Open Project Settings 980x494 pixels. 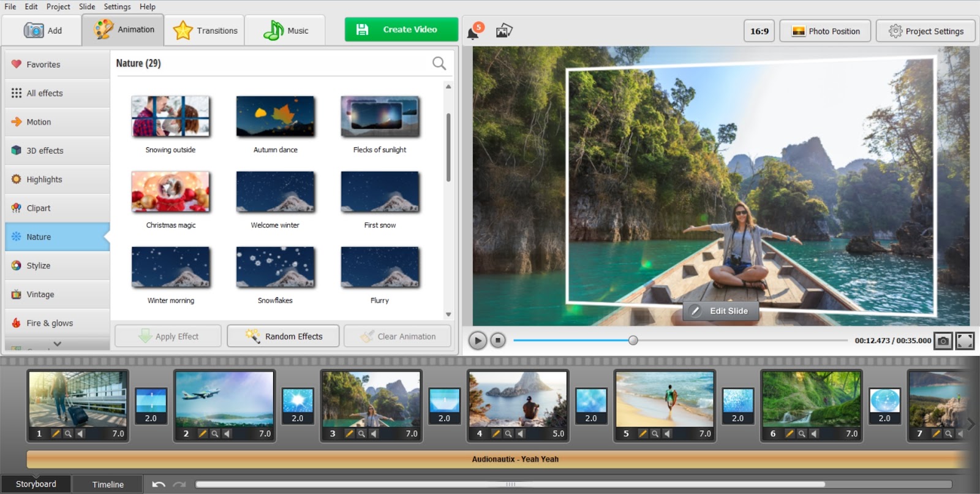click(x=925, y=31)
